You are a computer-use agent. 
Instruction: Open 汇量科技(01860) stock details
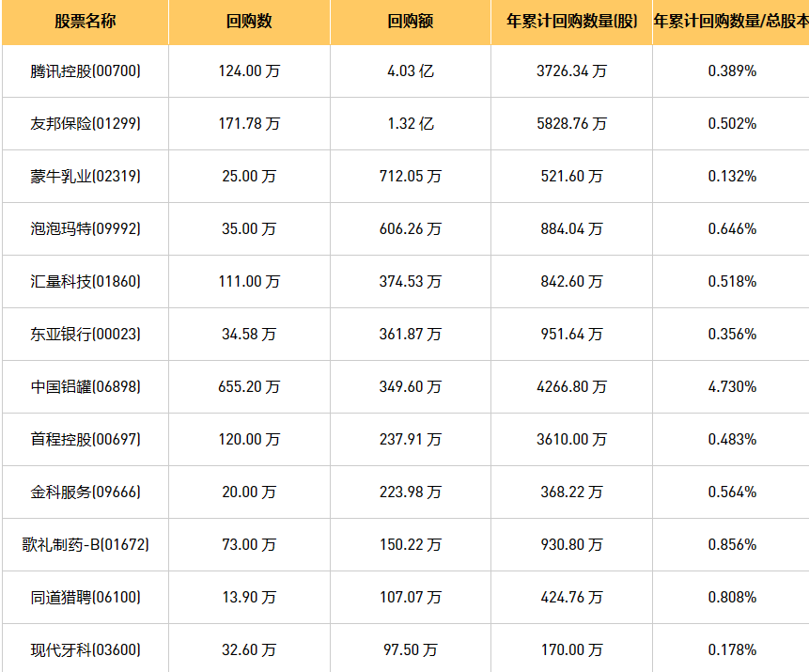coord(86,281)
